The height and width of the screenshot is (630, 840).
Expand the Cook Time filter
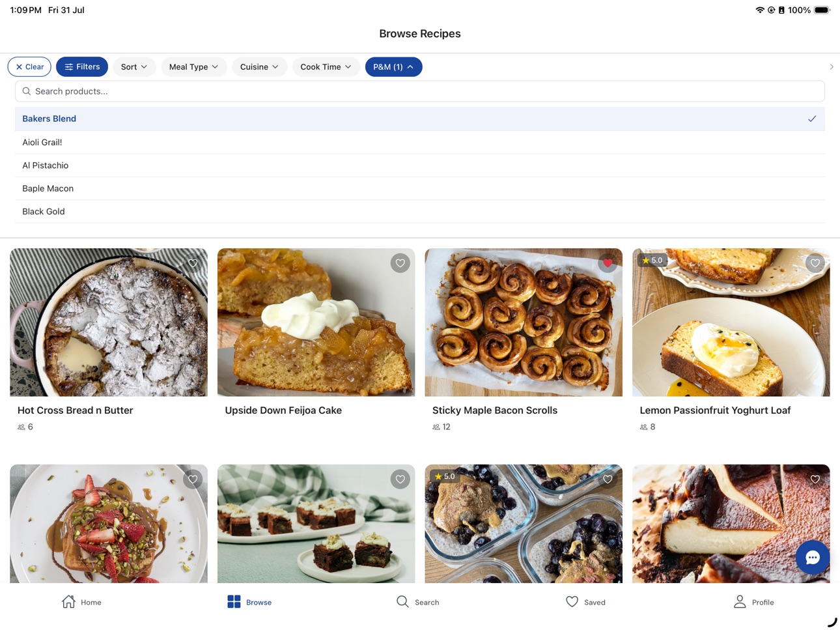point(326,67)
